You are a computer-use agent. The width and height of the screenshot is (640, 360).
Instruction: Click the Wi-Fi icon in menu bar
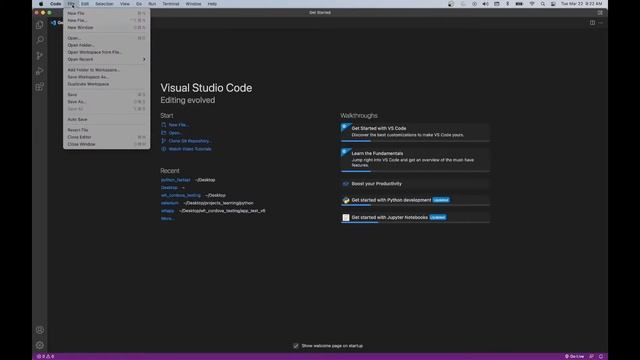click(x=532, y=4)
